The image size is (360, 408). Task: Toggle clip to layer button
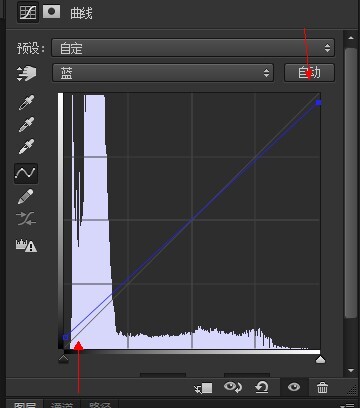[x=203, y=388]
